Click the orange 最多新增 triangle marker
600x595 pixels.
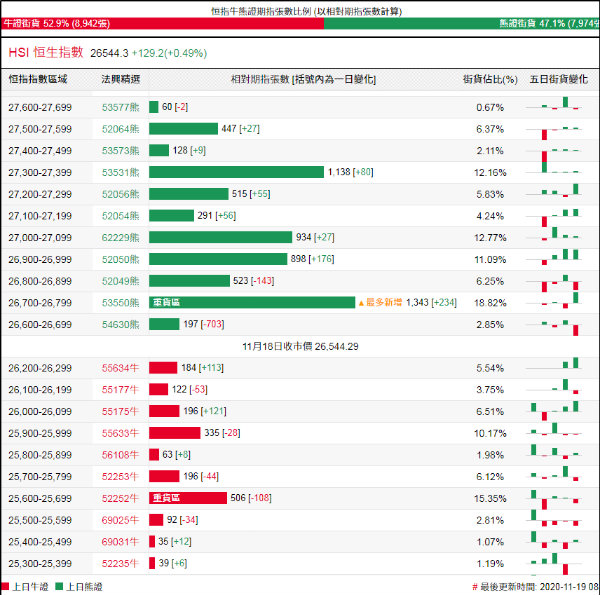coord(361,303)
